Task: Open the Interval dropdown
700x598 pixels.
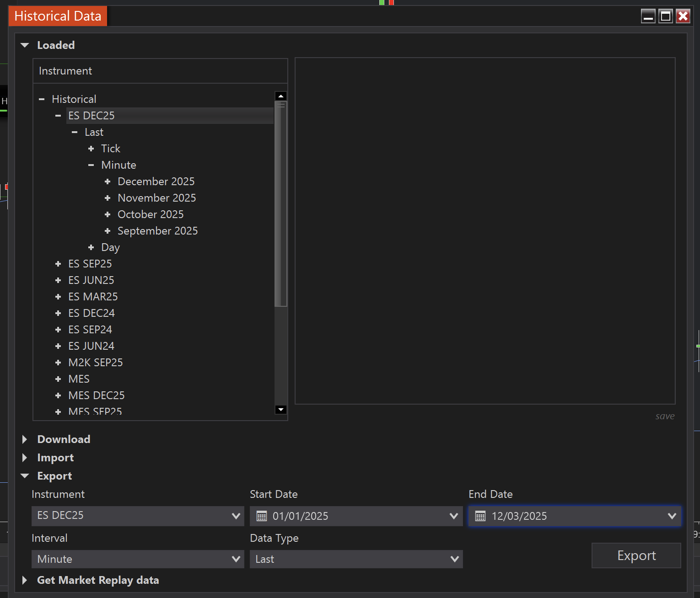Action: click(x=236, y=559)
